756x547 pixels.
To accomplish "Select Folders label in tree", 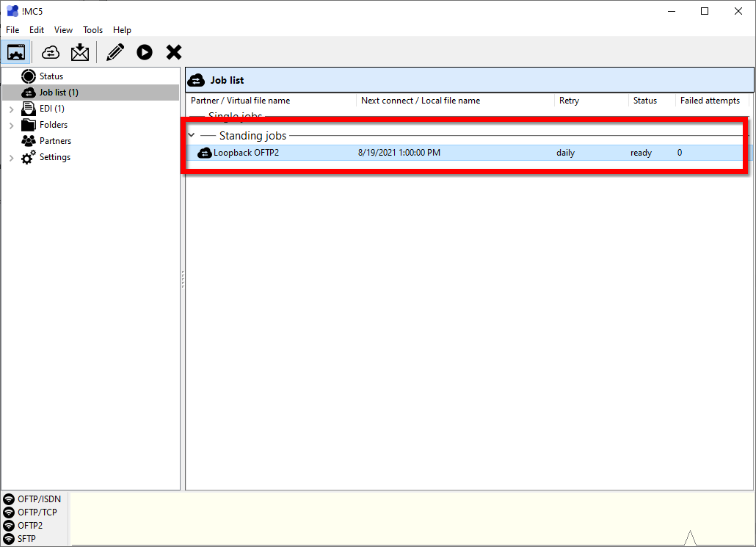I will point(54,125).
